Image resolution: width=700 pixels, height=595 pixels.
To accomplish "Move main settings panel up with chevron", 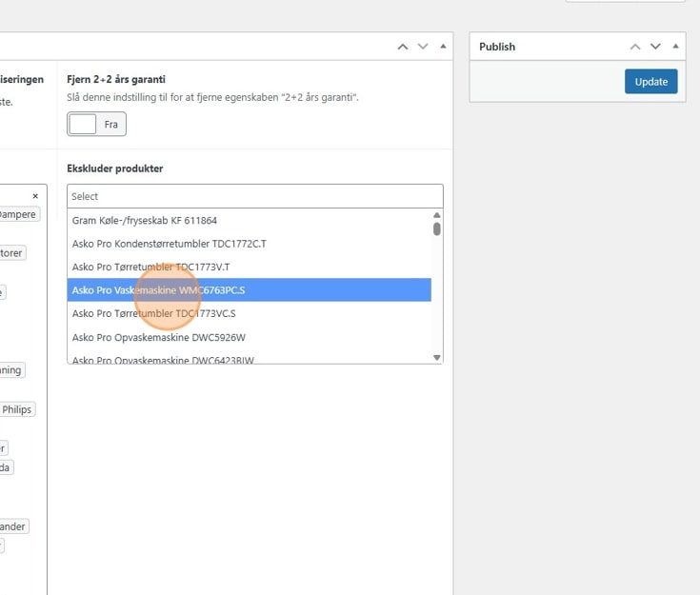I will 402,47.
